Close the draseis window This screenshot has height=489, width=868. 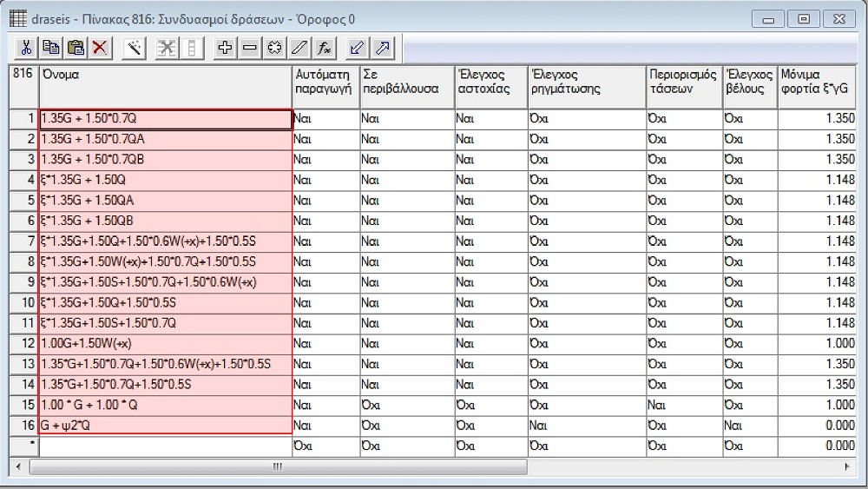point(839,19)
